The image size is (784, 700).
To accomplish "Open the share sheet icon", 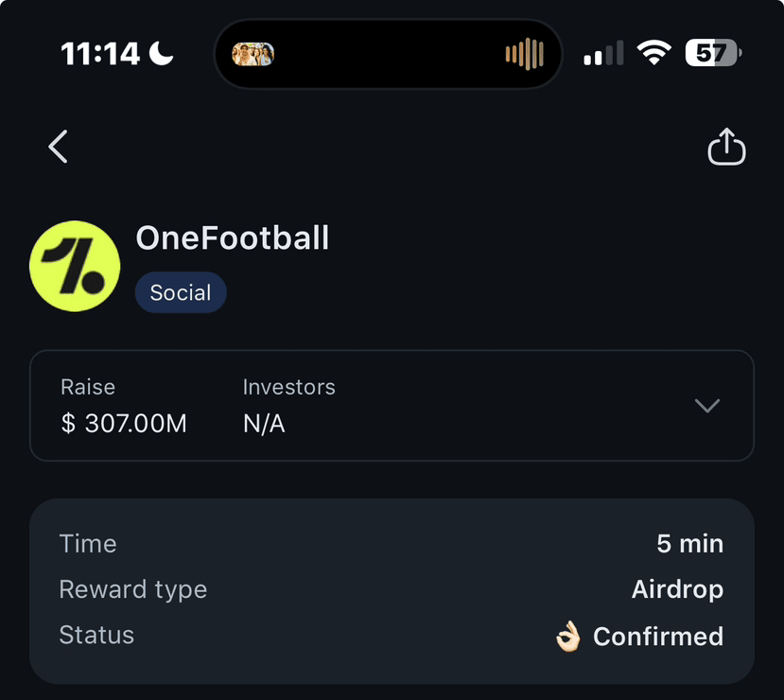I will coord(726,147).
